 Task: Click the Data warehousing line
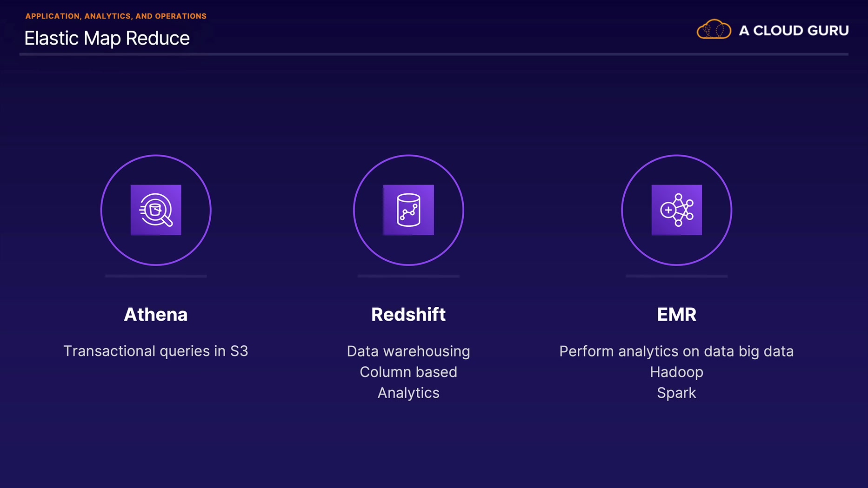[408, 351]
